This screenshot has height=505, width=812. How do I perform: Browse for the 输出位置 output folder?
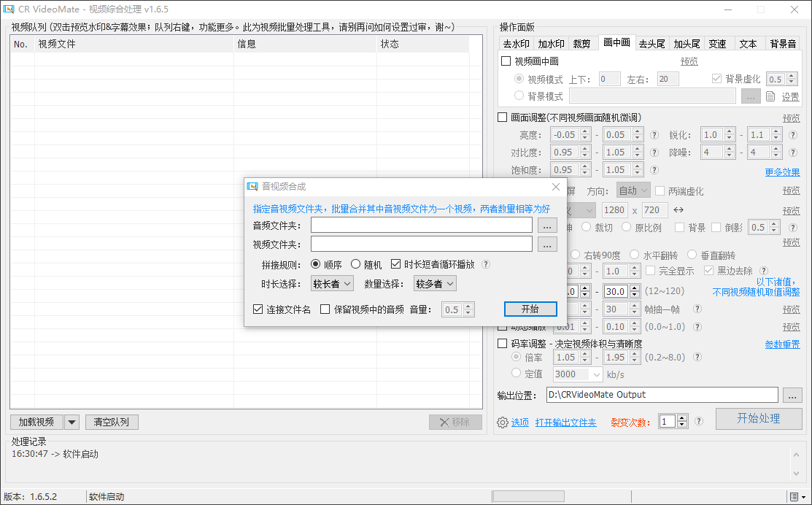point(792,395)
